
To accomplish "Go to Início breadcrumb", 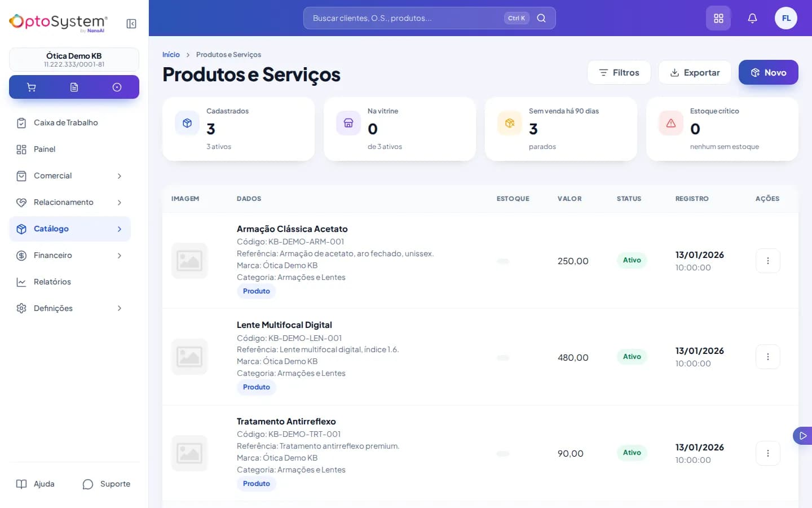I will pos(171,55).
